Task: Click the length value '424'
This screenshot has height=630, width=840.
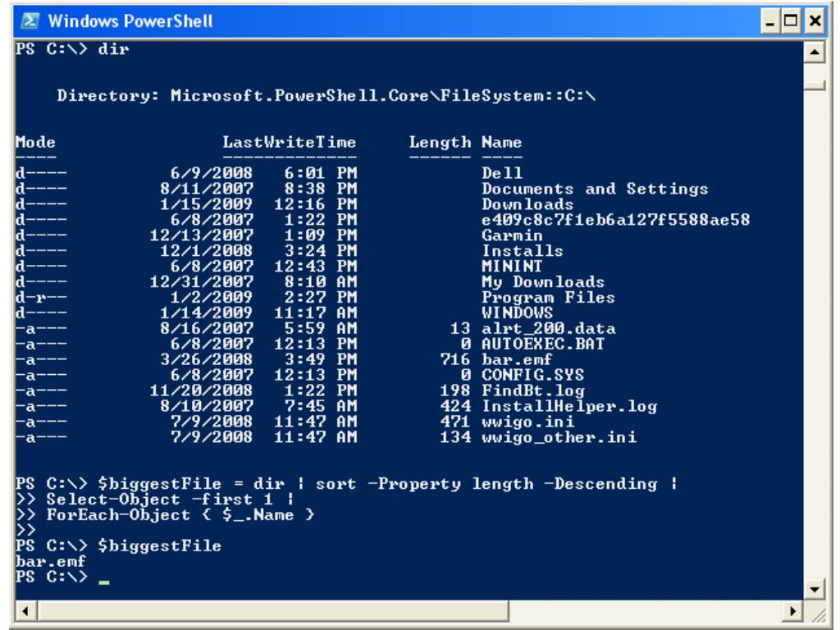Action: pos(455,406)
